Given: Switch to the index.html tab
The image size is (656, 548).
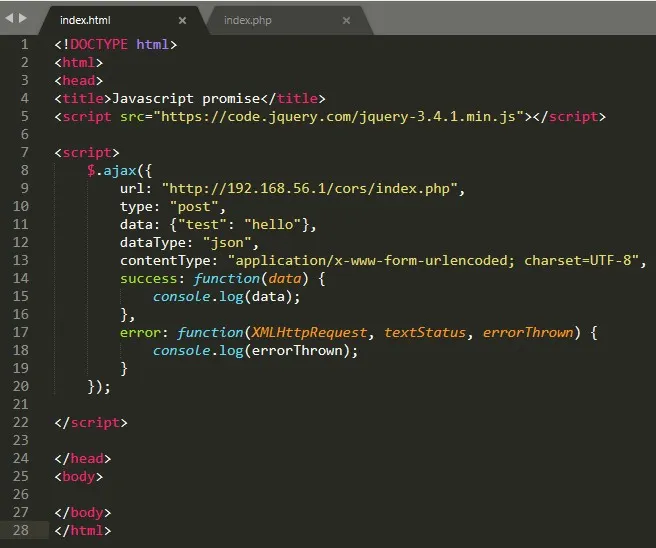Looking at the screenshot, I should 122,20.
